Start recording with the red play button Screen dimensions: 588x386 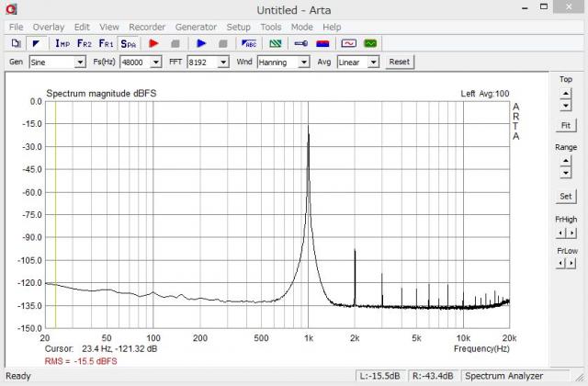153,43
